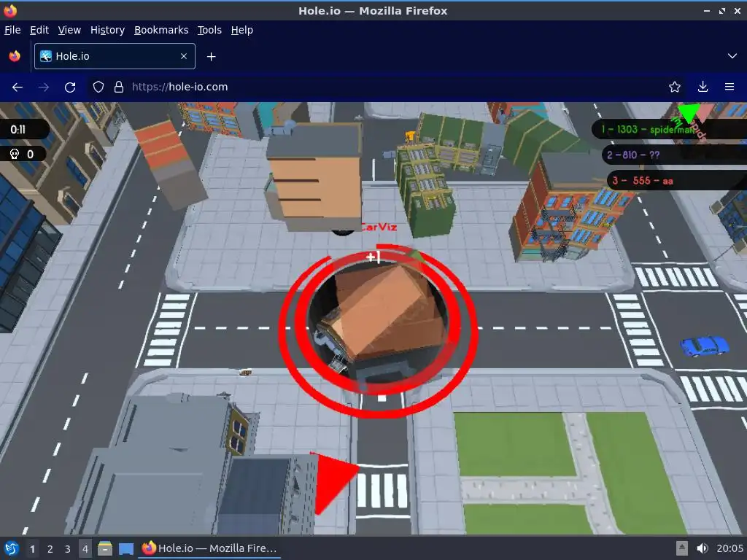Open the file manager taskbar icon
Screen dimensions: 747x560
coord(105,548)
